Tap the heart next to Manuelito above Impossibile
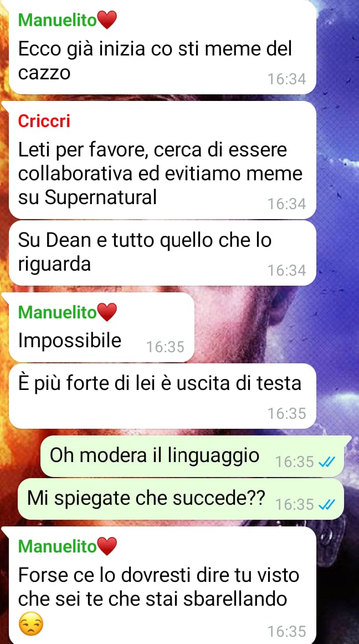 [x=107, y=312]
